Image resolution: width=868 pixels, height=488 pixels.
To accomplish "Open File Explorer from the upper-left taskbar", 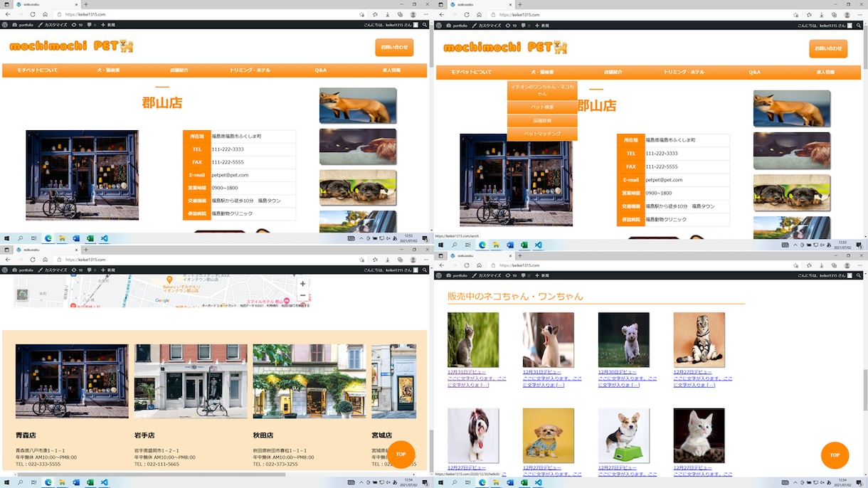I will pos(63,239).
